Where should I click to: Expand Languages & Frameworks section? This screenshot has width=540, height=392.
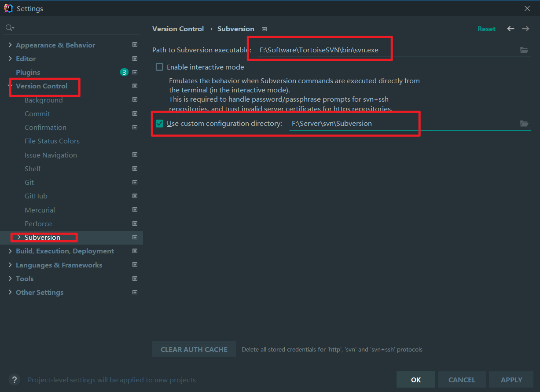[x=10, y=265]
